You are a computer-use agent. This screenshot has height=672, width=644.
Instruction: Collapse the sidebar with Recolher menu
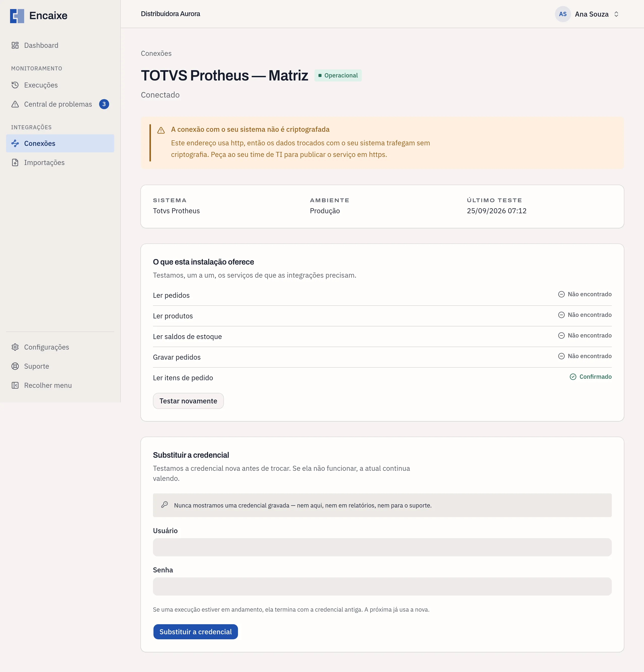[x=60, y=385]
